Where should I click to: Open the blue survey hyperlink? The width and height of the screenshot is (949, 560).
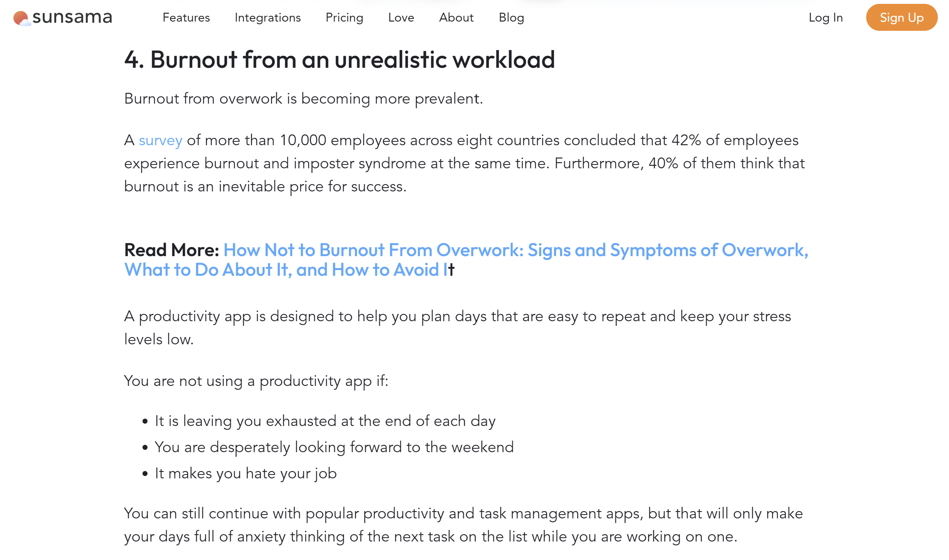point(160,141)
